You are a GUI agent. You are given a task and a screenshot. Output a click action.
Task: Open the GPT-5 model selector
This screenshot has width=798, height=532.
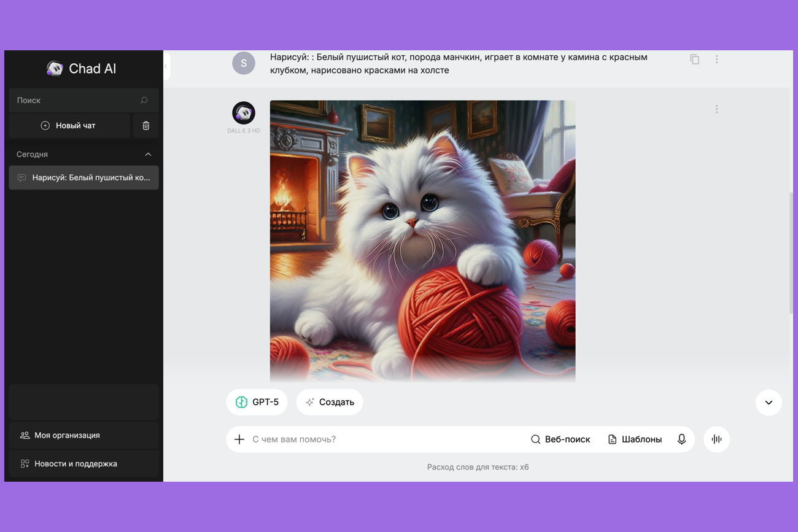(257, 403)
